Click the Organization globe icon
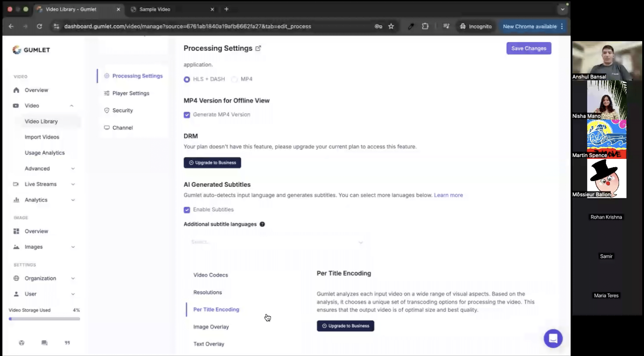 [16, 278]
